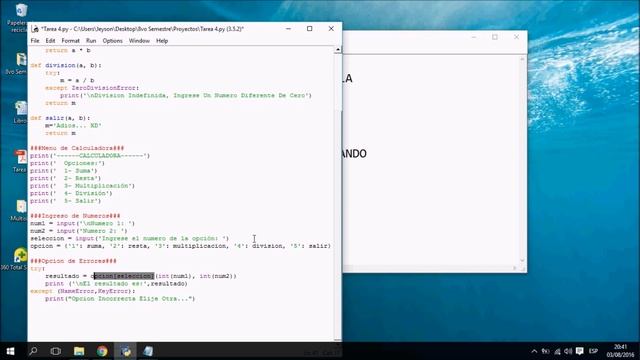Click the 'def salir(a, b):' line
640x360 pixels.
click(60, 118)
